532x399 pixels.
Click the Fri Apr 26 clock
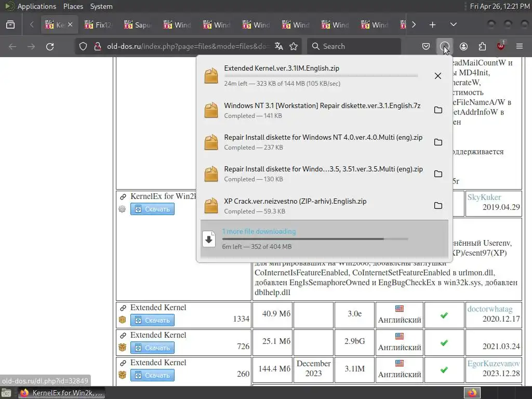pos(499,6)
